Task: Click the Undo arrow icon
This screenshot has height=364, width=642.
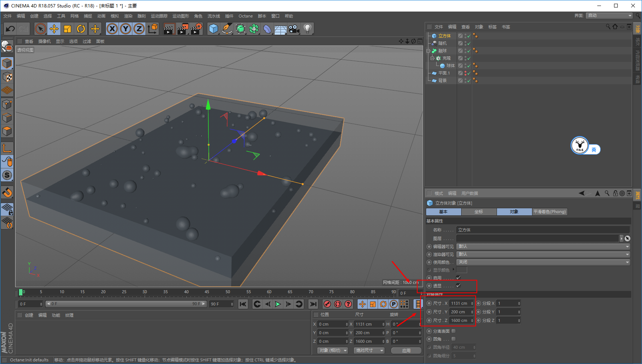Action: [10, 29]
